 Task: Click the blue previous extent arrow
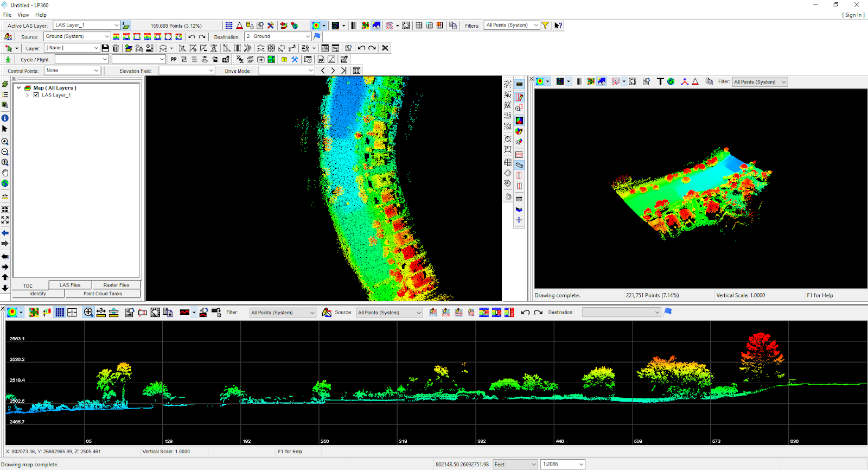[5, 233]
